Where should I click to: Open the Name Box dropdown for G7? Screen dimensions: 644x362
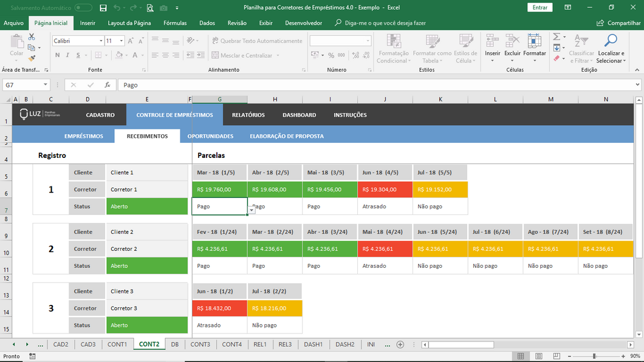45,85
